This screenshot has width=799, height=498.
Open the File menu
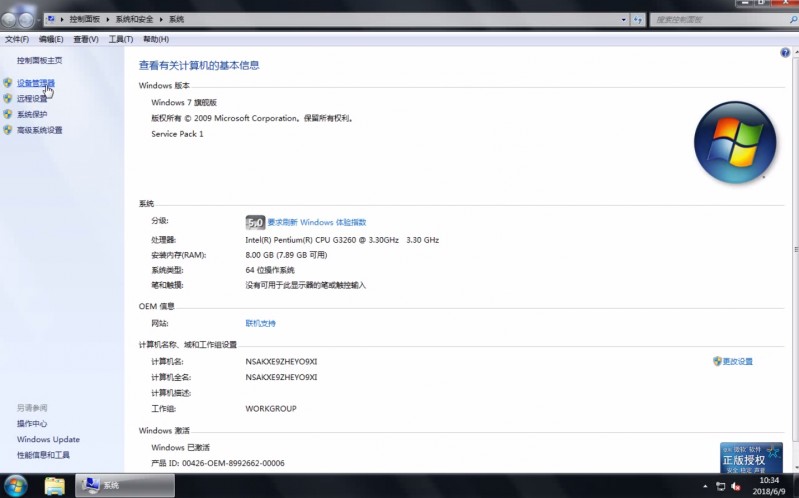[x=17, y=39]
